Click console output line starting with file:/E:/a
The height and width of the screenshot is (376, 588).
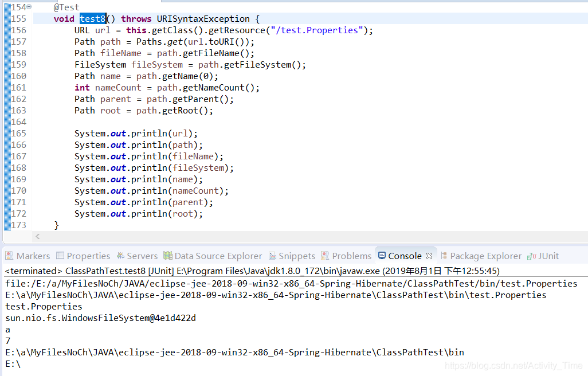click(291, 284)
